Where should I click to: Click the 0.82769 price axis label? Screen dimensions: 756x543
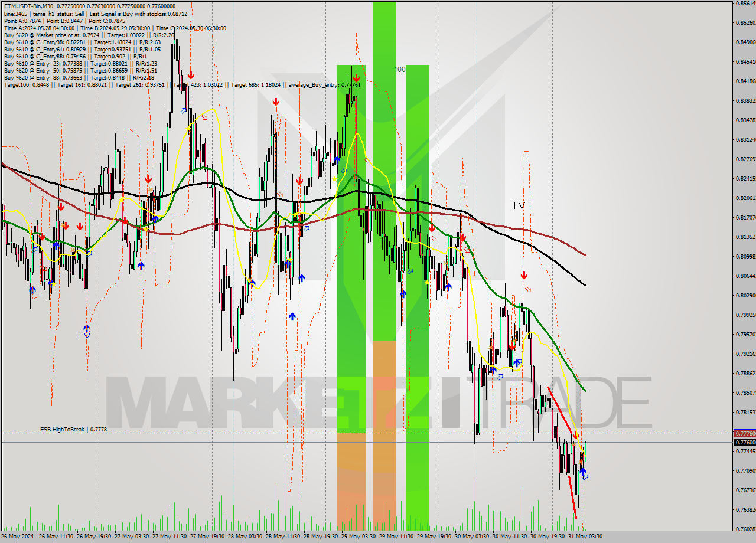(x=745, y=159)
